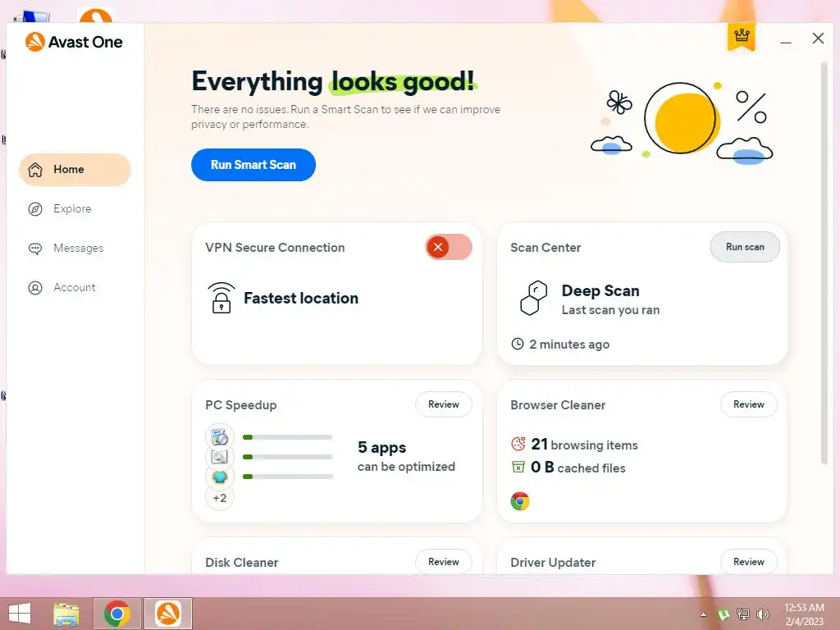Start the Run Smart Scan button
The image size is (840, 630).
[253, 165]
